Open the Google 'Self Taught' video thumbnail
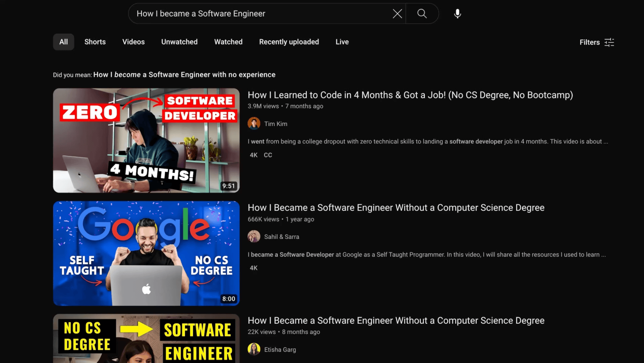 (x=146, y=253)
